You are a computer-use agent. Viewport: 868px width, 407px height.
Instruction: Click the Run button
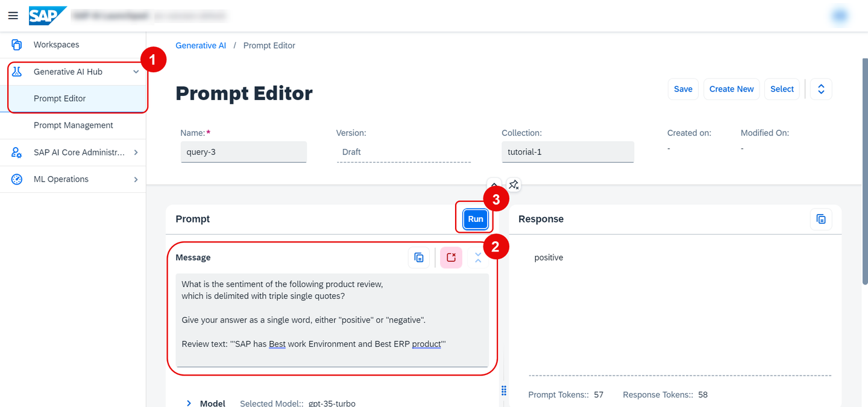tap(476, 219)
